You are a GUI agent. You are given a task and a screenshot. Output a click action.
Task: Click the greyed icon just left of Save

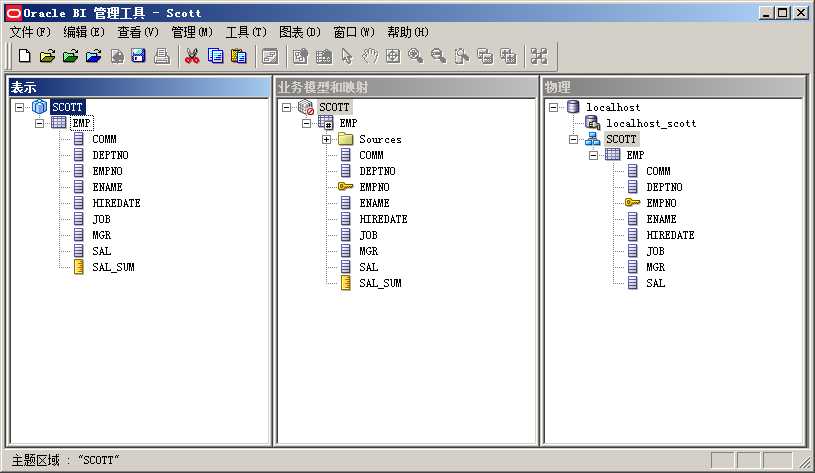point(117,56)
